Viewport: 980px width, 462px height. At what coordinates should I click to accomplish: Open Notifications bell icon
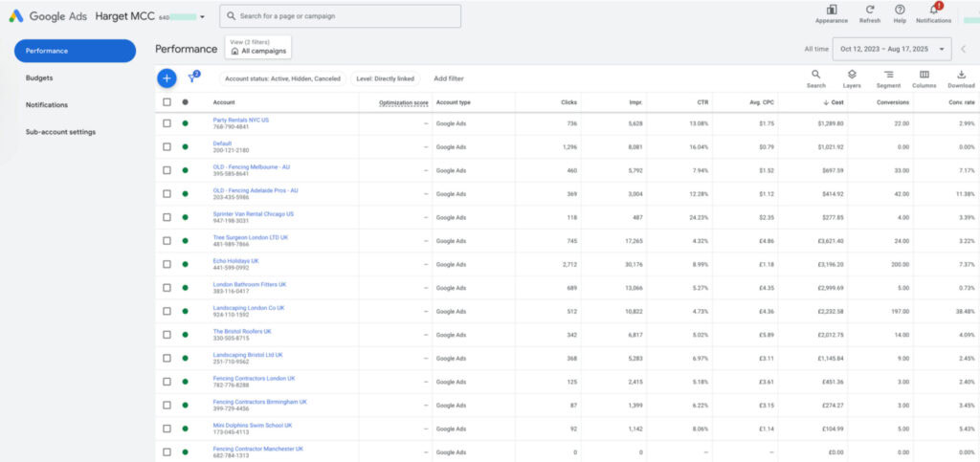(934, 10)
